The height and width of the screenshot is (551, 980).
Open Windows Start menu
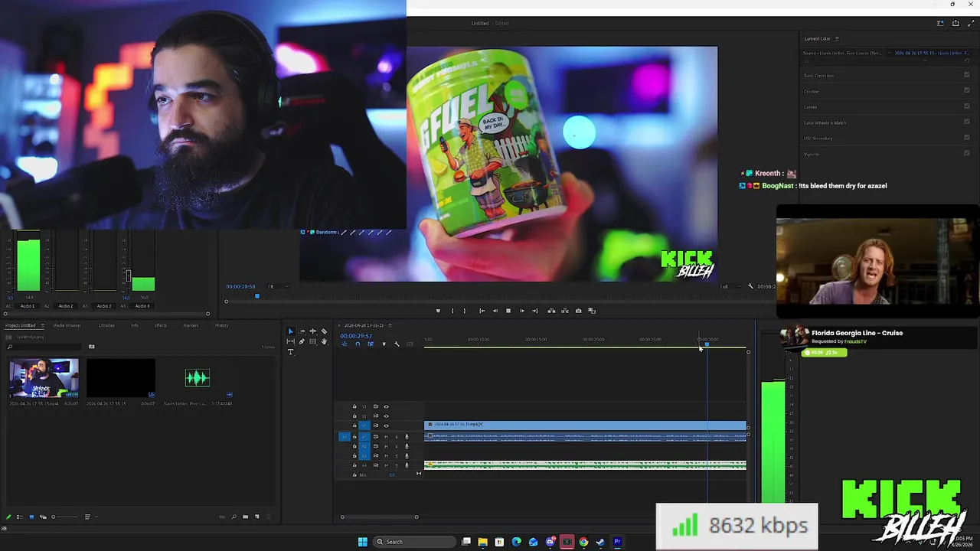coord(362,542)
